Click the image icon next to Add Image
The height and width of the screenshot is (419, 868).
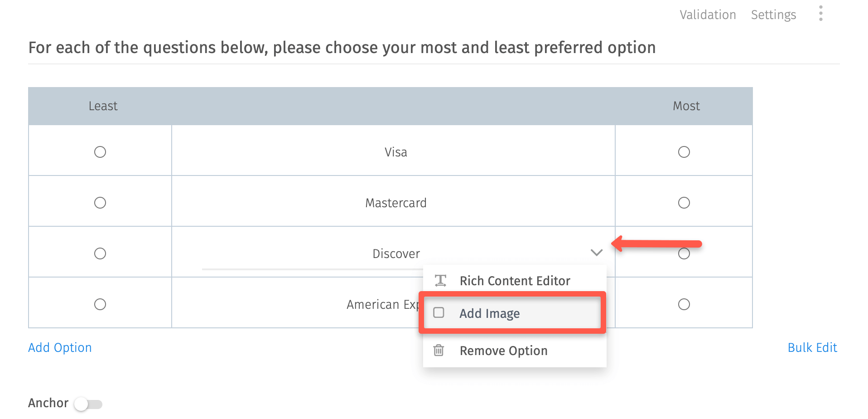tap(438, 313)
